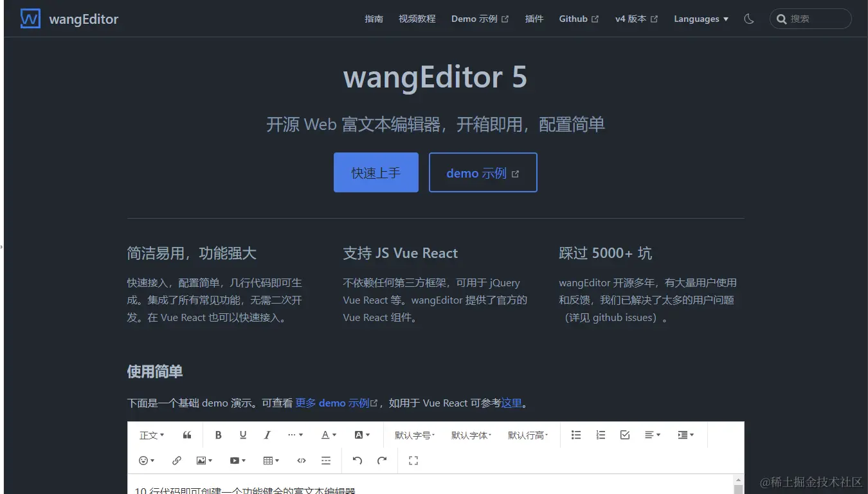Click the 简洁易用，功能强大 feature heading
The image size is (868, 494).
point(192,253)
